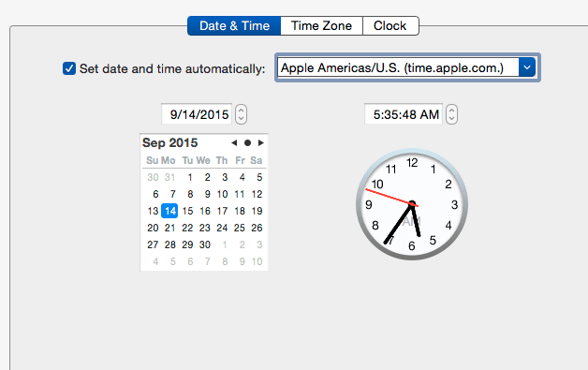Click the time stepper arrows
Image resolution: width=588 pixels, height=370 pixels.
tap(452, 114)
